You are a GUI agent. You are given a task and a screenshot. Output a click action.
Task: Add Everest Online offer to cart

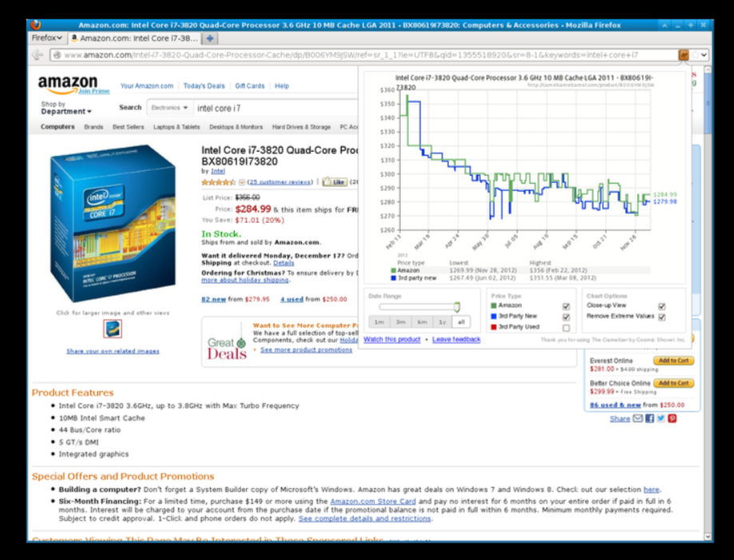[673, 360]
